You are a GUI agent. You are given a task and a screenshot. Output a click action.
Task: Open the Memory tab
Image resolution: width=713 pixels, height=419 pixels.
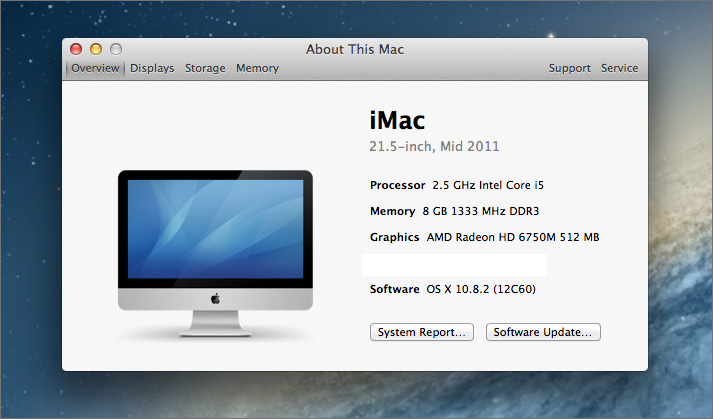(x=257, y=68)
